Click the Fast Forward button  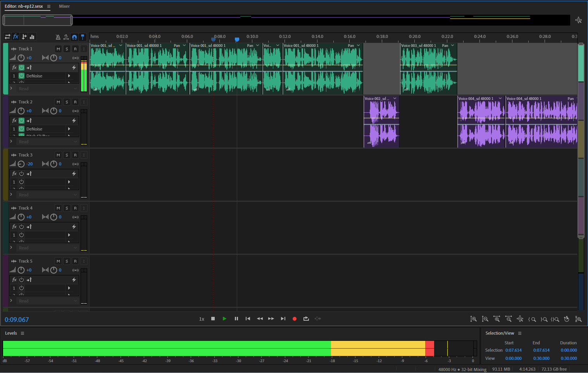[271, 319]
